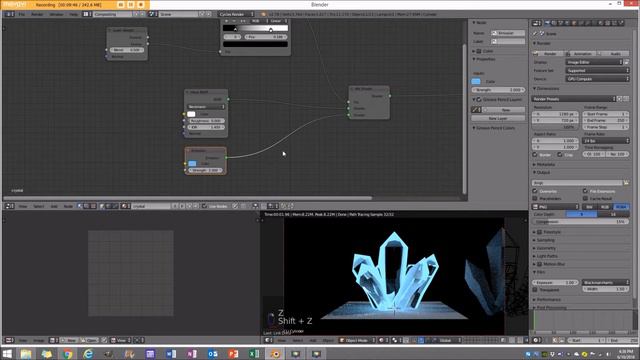Click the Audio button
This screenshot has height=360, width=640.
pyautogui.click(x=613, y=53)
